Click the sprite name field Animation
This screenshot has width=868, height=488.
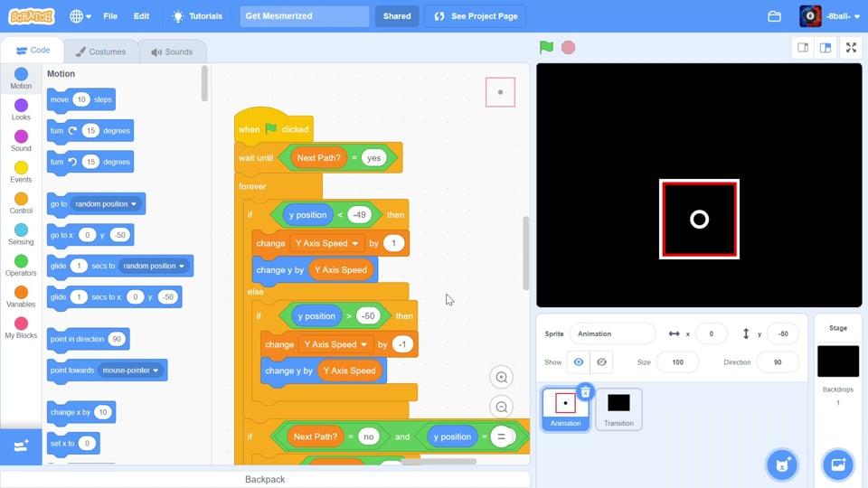pos(612,333)
